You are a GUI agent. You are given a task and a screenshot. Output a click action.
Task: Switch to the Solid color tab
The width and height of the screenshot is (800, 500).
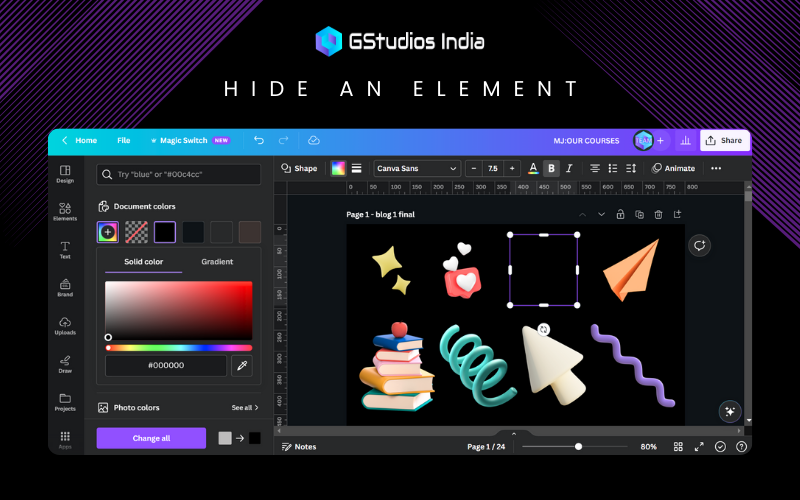coord(143,262)
